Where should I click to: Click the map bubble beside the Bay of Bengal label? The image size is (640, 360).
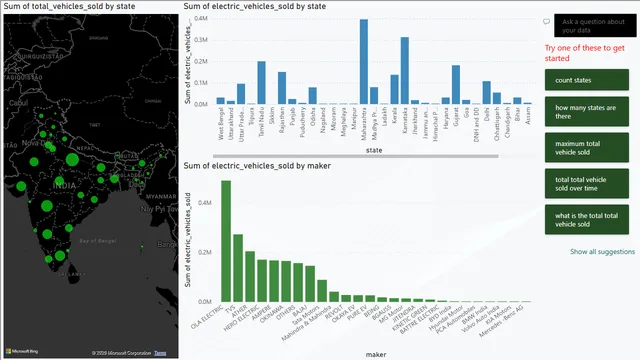click(69, 228)
